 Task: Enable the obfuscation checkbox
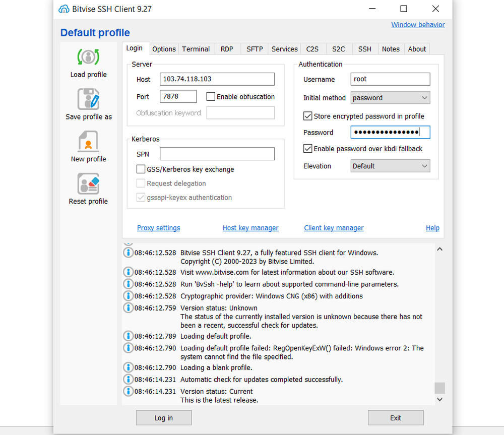click(210, 96)
